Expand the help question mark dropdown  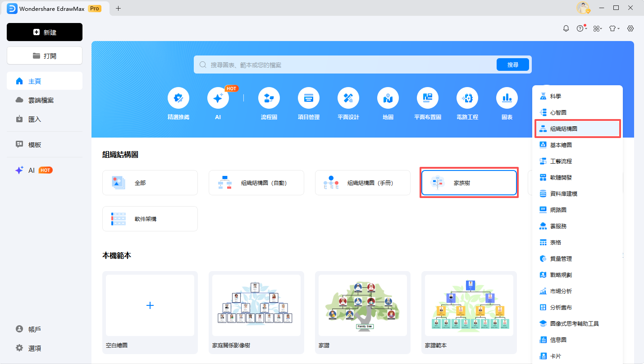click(581, 28)
